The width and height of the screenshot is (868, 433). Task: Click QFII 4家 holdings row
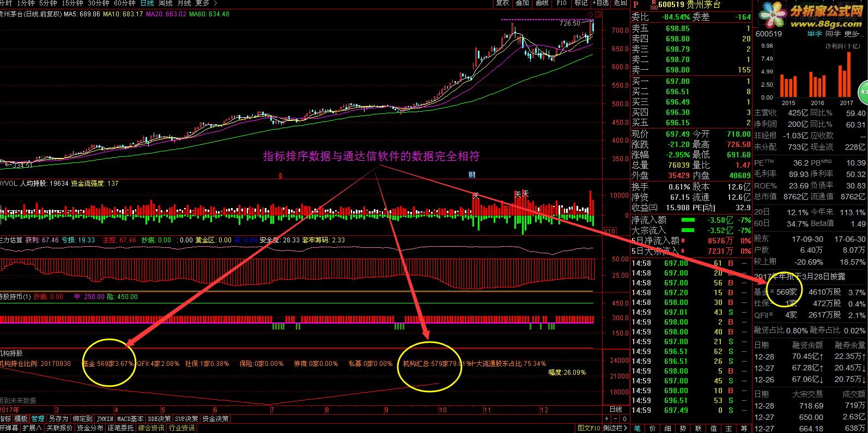(x=810, y=315)
